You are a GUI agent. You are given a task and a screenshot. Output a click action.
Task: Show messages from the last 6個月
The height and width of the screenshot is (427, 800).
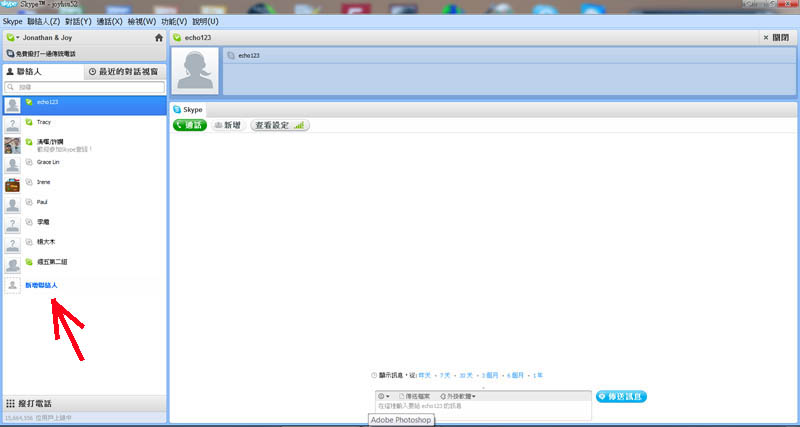coord(515,375)
